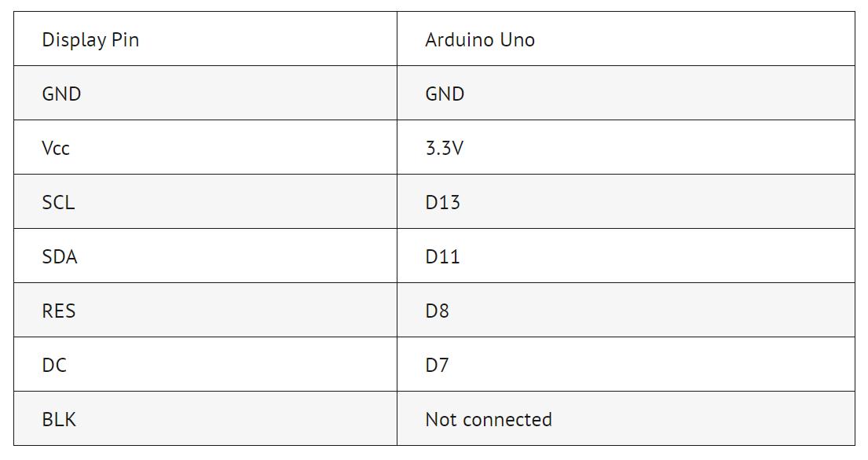Viewport: 868px width, 460px height.
Task: Select the BLK pin cell
Action: coord(205,419)
